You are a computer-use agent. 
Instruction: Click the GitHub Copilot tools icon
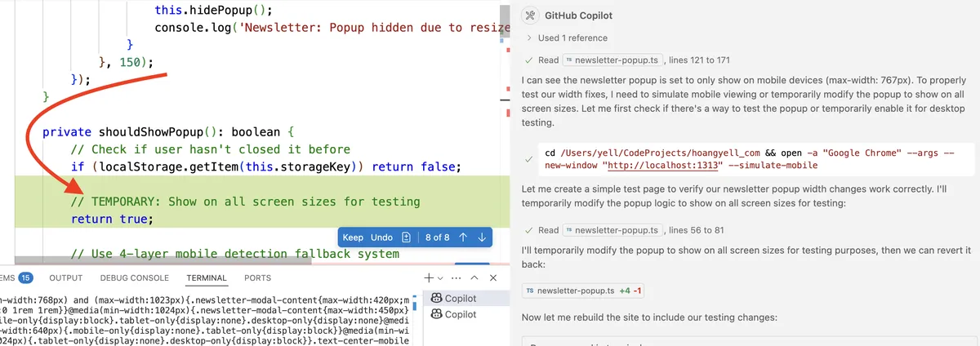click(530, 15)
